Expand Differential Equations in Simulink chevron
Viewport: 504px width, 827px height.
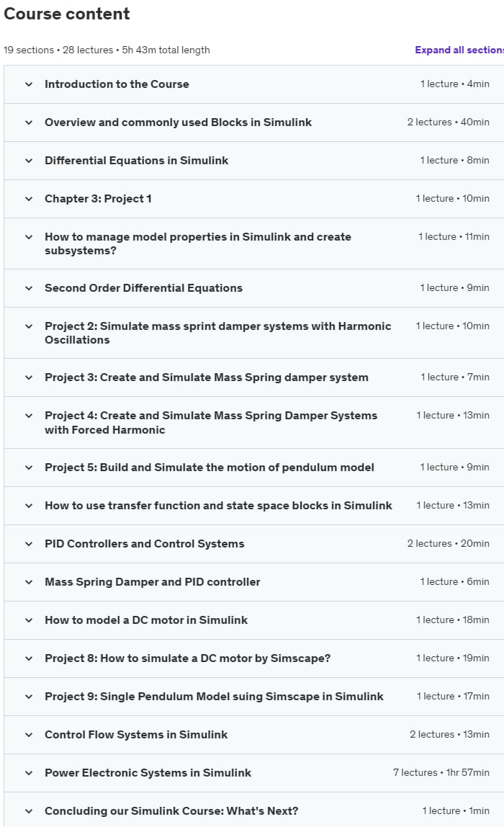pyautogui.click(x=29, y=161)
